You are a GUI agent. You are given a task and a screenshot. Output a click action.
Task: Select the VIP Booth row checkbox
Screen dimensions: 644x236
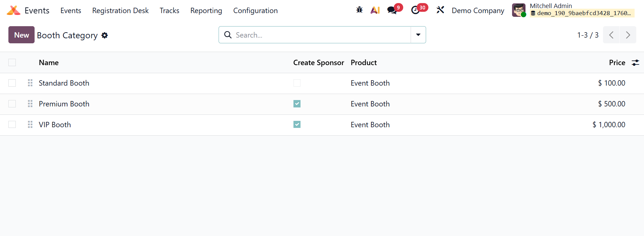pyautogui.click(x=12, y=125)
